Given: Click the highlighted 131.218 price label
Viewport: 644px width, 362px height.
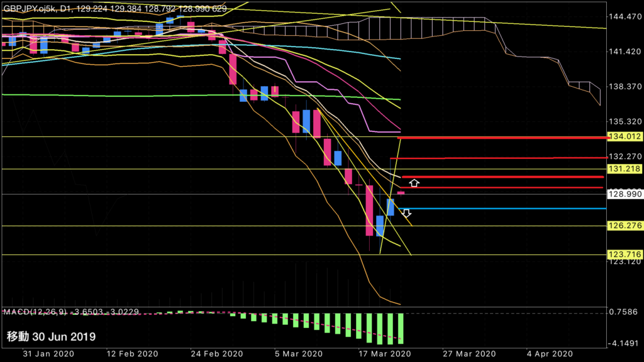Looking at the screenshot, I should pyautogui.click(x=625, y=168).
